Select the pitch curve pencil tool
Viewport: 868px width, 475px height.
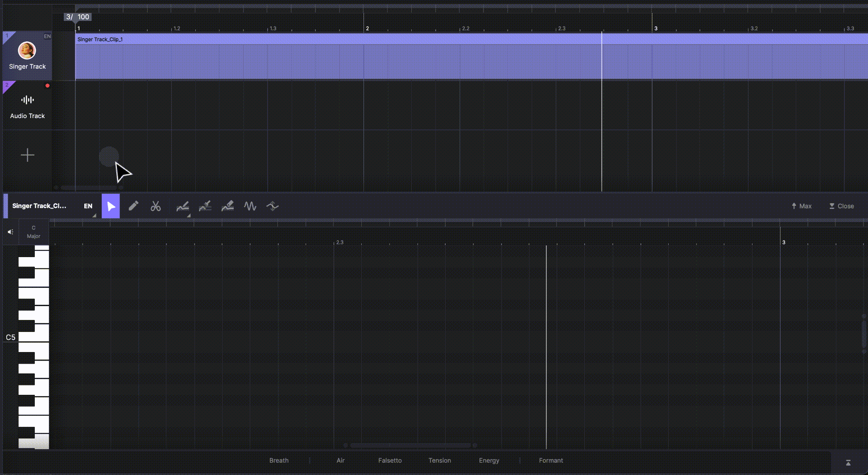click(x=182, y=206)
